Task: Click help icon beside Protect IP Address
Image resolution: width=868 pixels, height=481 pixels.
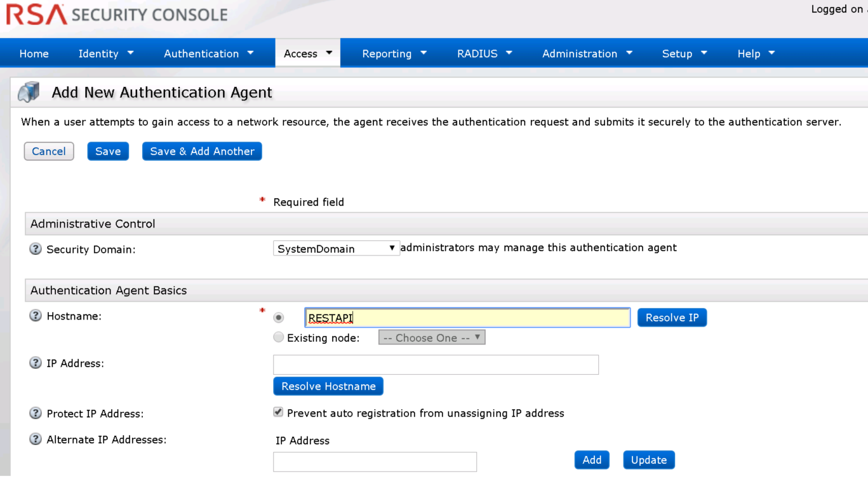Action: pyautogui.click(x=36, y=414)
